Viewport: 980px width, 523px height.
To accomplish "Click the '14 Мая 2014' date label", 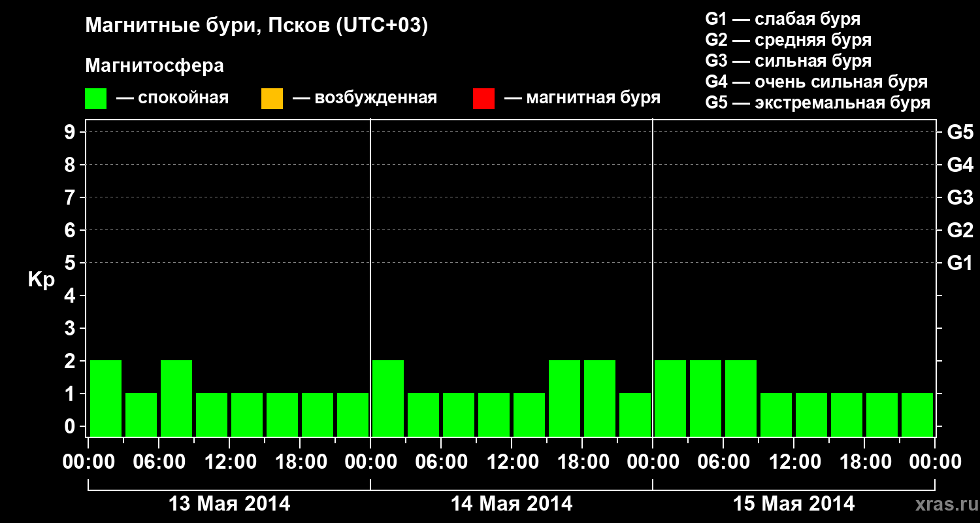I will click(x=512, y=504).
